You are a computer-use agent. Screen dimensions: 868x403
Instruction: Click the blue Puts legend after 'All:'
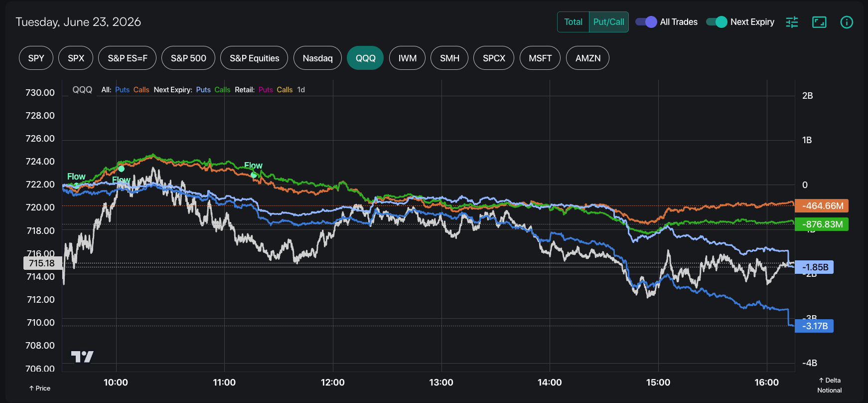point(122,90)
